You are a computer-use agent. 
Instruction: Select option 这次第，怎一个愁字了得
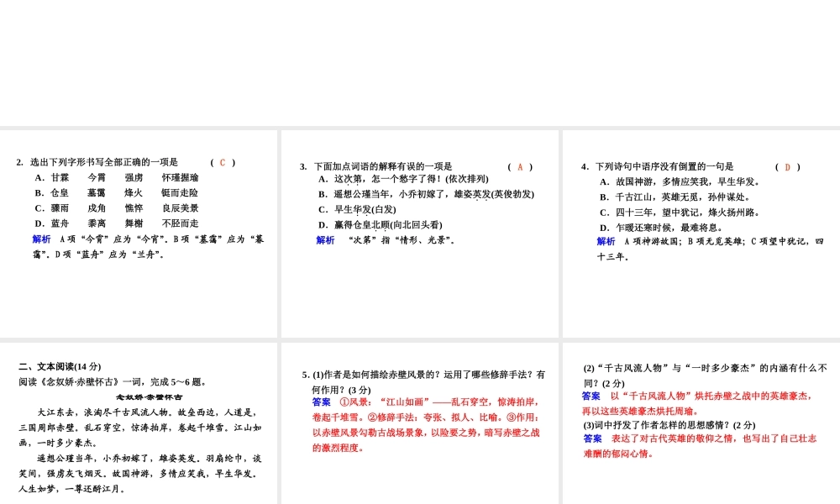pyautogui.click(x=403, y=179)
